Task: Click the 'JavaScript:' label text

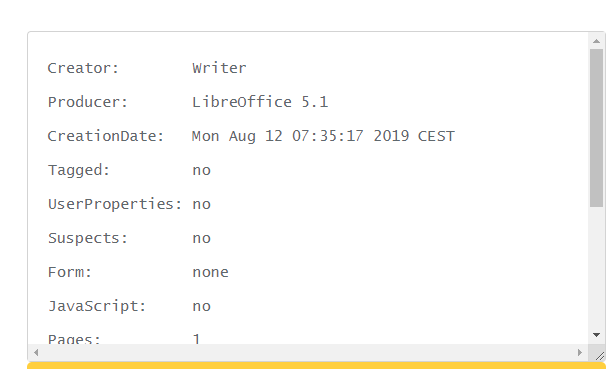Action: click(x=97, y=306)
